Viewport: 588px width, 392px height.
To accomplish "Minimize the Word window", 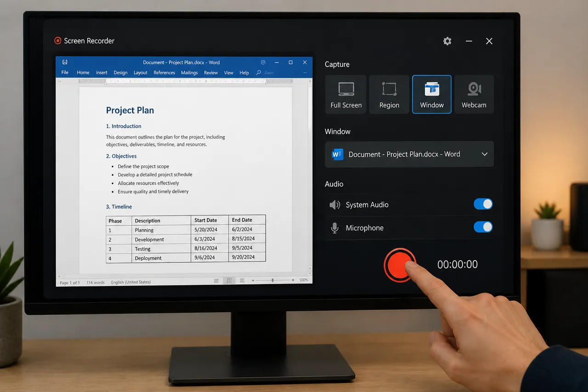I will click(x=277, y=62).
